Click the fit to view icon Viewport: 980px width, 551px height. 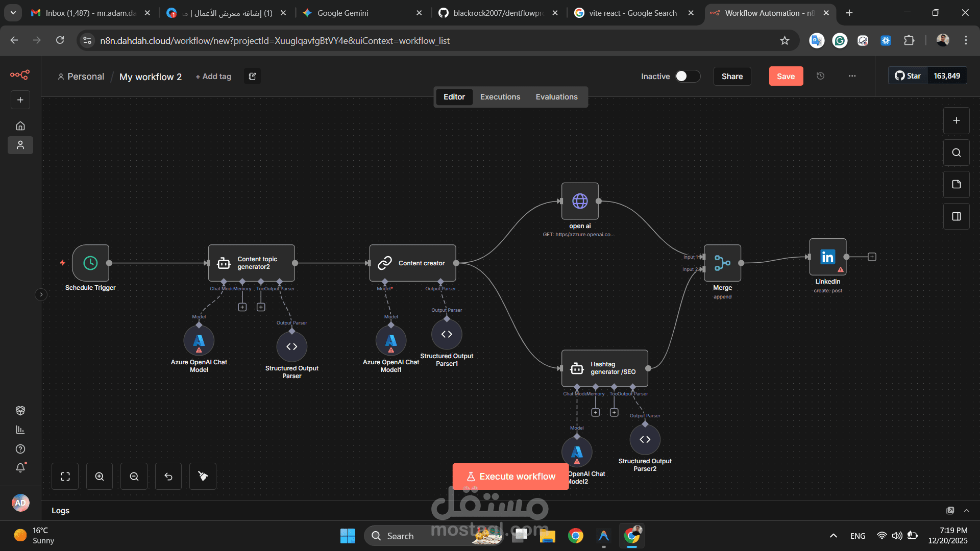pyautogui.click(x=65, y=477)
